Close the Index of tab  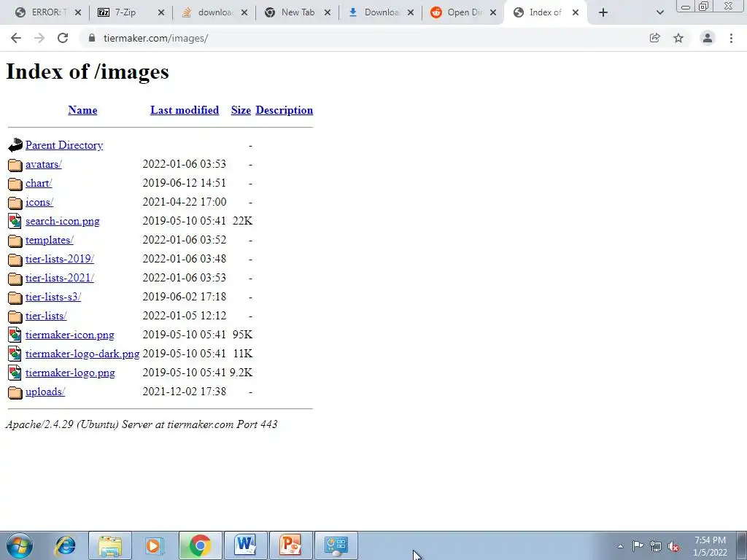click(x=576, y=12)
